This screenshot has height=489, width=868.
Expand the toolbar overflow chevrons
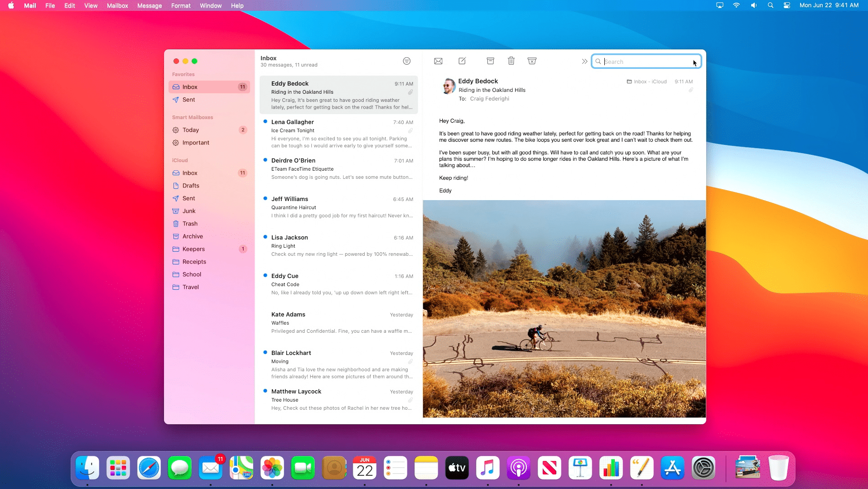pos(584,62)
